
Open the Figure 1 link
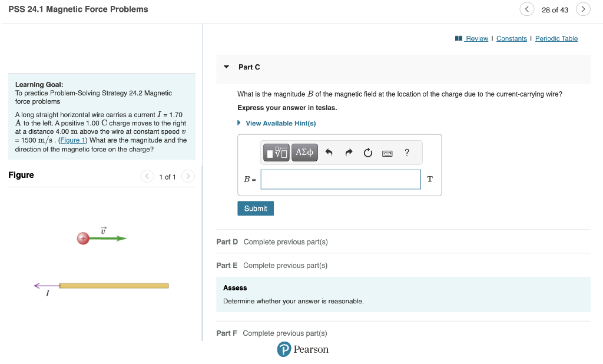tap(72, 140)
